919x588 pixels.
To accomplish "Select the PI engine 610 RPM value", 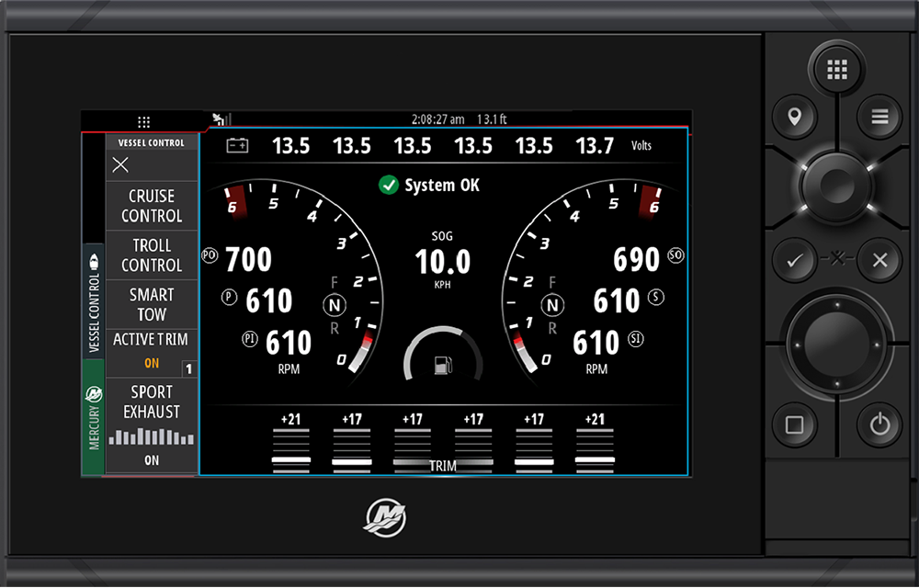I will (x=289, y=343).
